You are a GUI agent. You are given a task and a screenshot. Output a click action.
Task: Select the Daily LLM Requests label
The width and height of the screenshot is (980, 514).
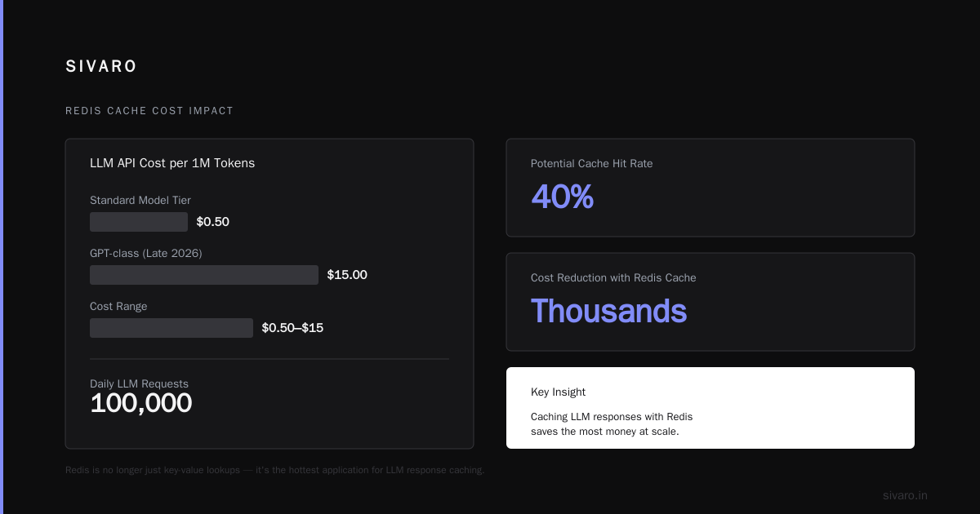pos(139,383)
